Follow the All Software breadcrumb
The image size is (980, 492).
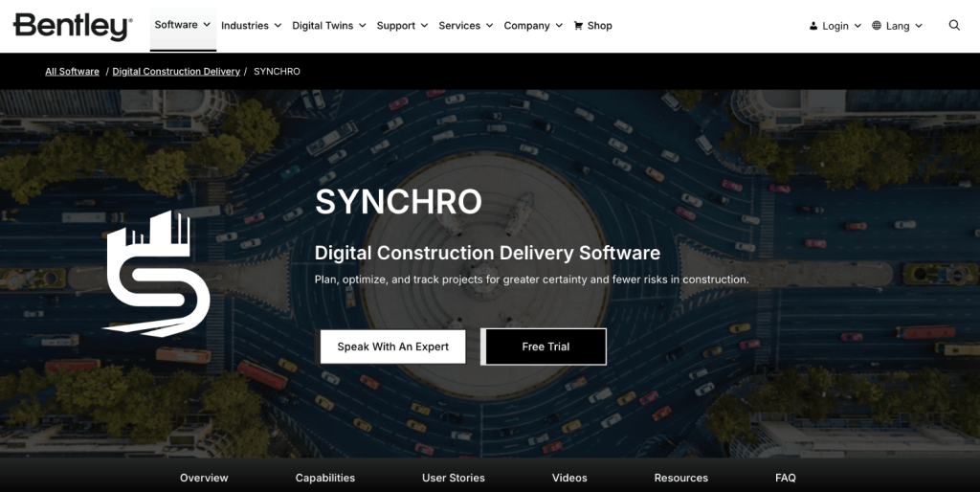point(72,71)
